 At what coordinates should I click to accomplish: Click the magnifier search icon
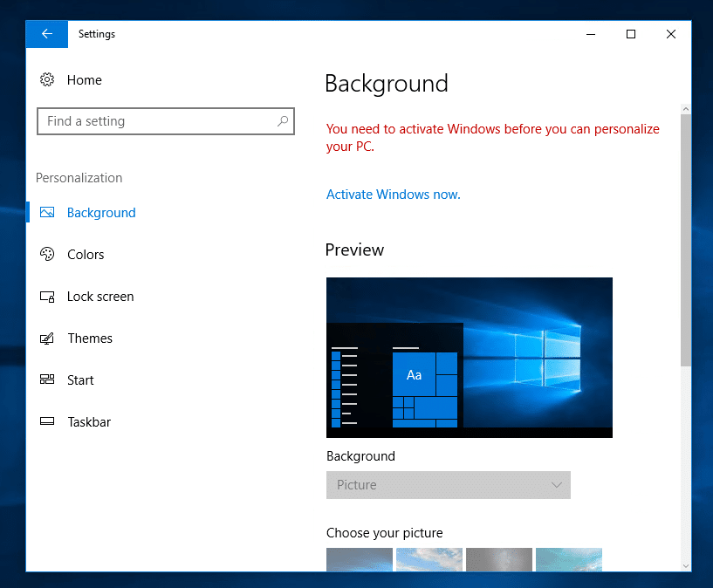click(283, 121)
